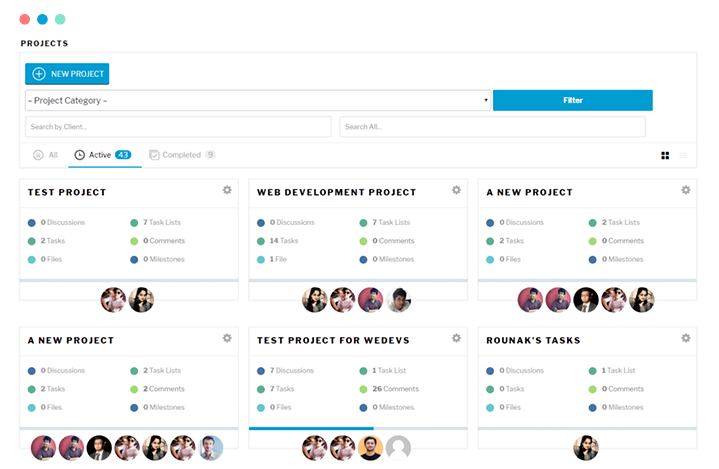This screenshot has width=719, height=469.
Task: Click the green window dot
Action: (60, 19)
